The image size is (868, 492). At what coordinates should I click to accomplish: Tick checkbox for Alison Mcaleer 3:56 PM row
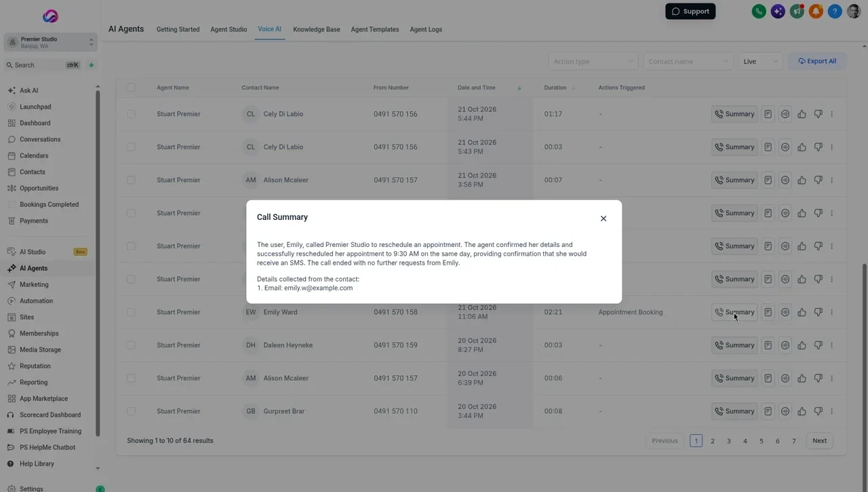[131, 180]
